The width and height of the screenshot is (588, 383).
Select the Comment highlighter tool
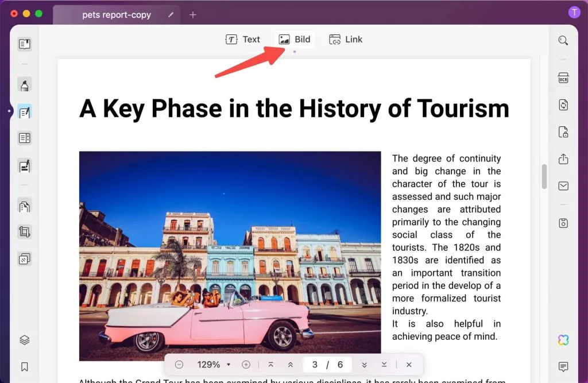(24, 86)
